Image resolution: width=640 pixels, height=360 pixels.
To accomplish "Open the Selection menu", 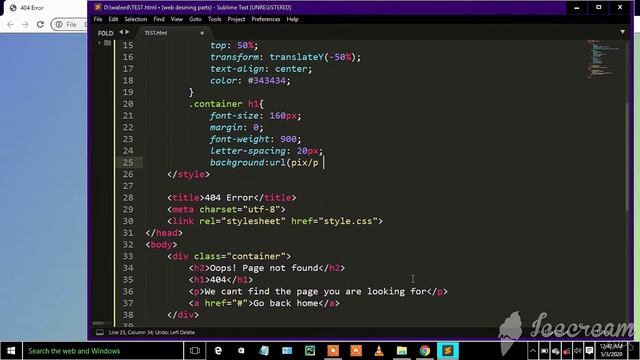I will pos(136,19).
